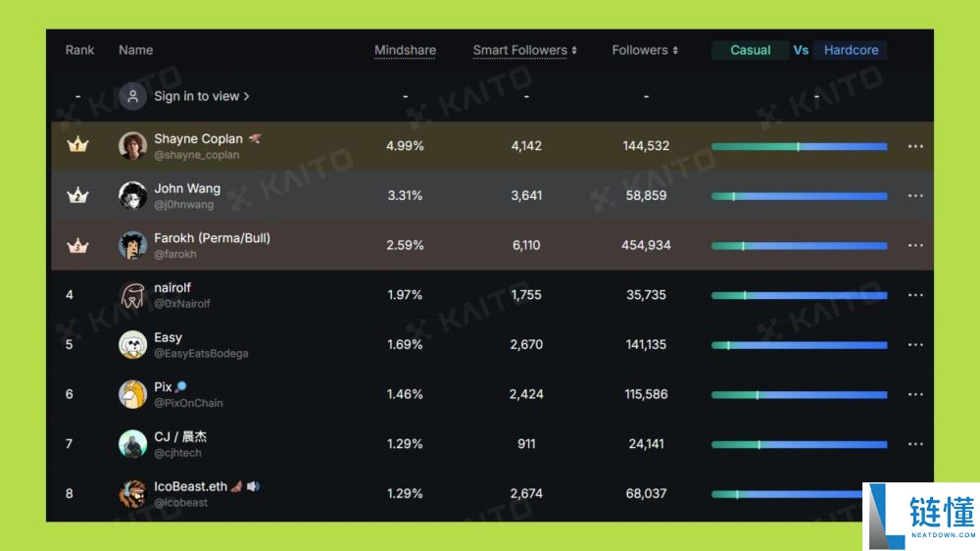Open more options for CJ row
Viewport: 980px width, 551px height.
click(x=915, y=444)
